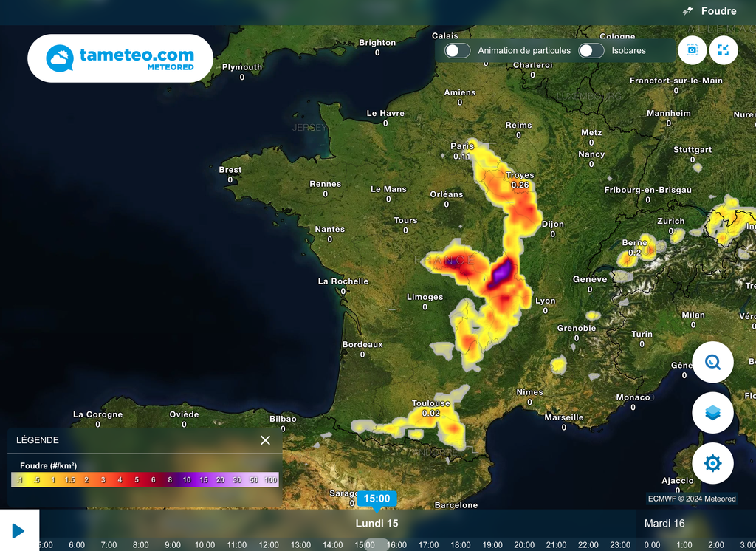The width and height of the screenshot is (756, 551).
Task: Exit fullscreen using the collapse arrows icon
Action: coord(724,50)
